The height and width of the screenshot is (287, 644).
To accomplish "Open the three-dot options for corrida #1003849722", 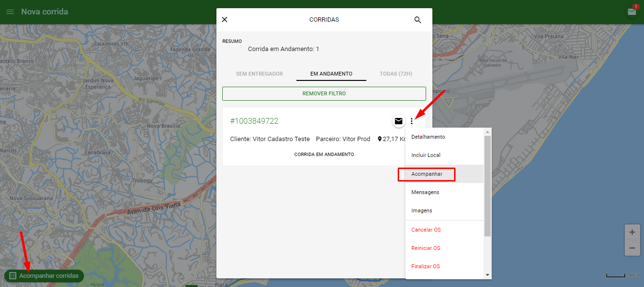I will [x=412, y=121].
